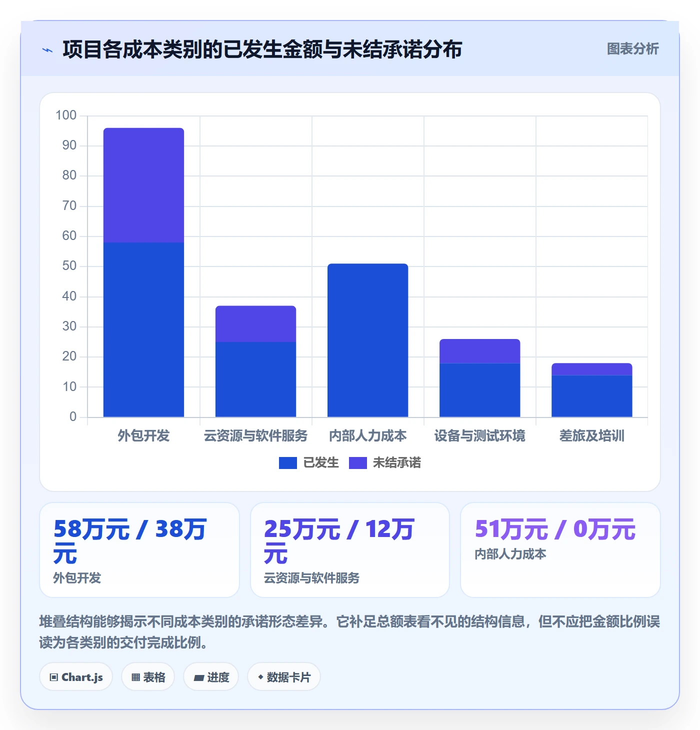Select the purple 未结承诺 segment of 差旅及培训 bar
Viewport: 700px width, 730px height.
pyautogui.click(x=591, y=369)
